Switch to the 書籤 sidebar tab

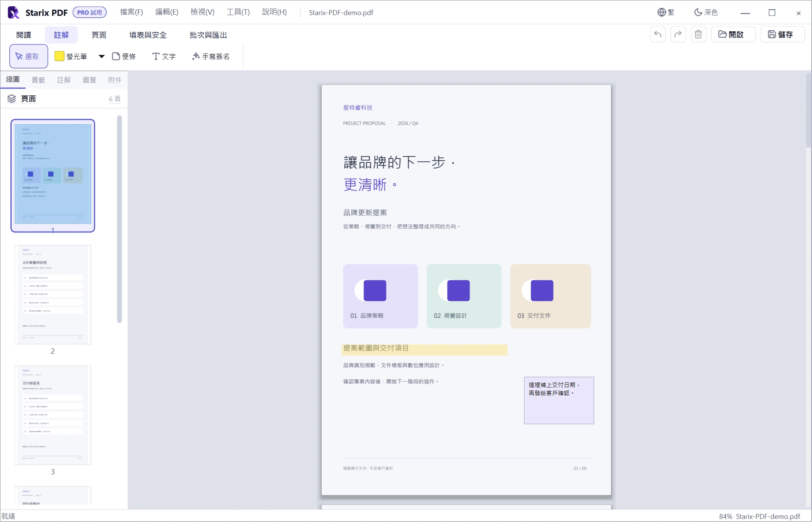[38, 80]
